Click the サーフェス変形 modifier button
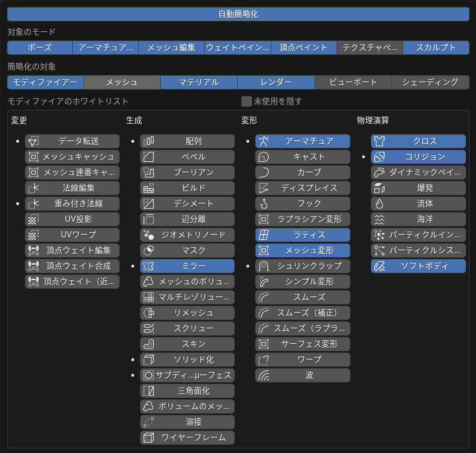 [302, 344]
